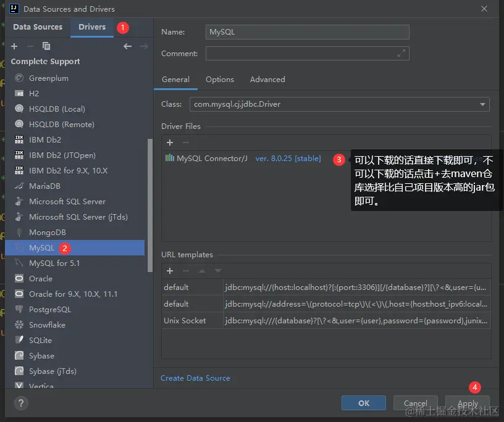Click the OK button
This screenshot has width=504, height=422.
pyautogui.click(x=364, y=403)
